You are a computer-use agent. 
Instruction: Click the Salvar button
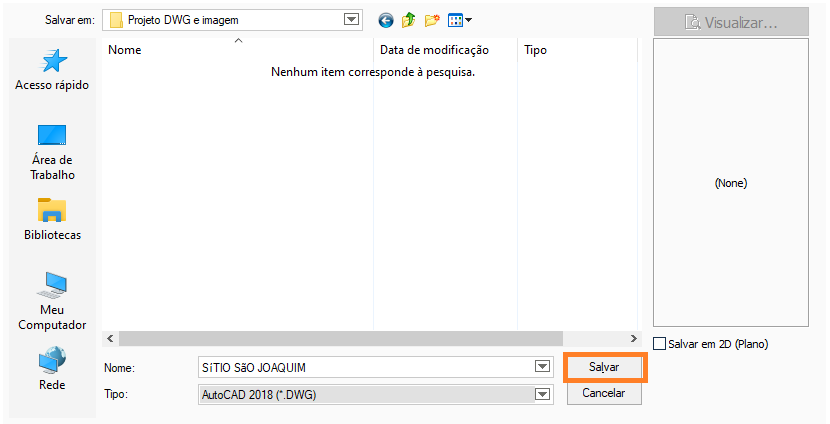(x=604, y=367)
